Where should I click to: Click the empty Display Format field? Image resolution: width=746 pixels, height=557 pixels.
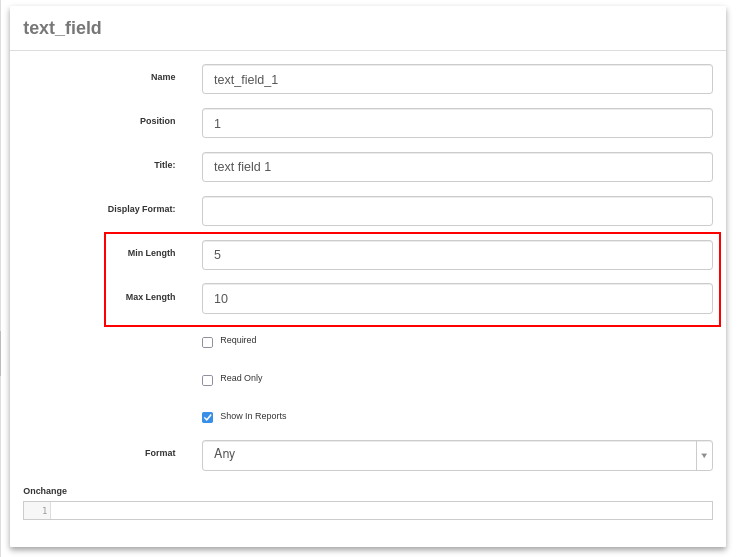[457, 211]
